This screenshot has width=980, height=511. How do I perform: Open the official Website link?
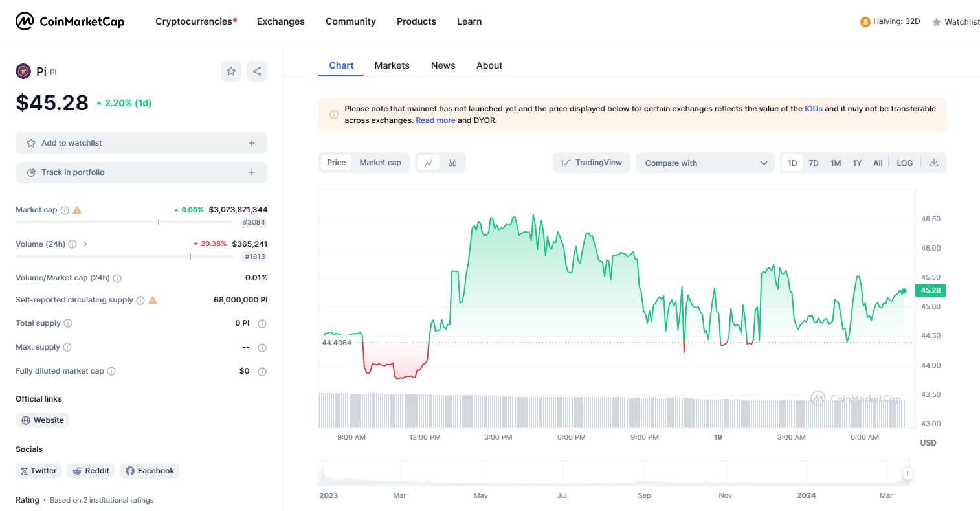(43, 420)
